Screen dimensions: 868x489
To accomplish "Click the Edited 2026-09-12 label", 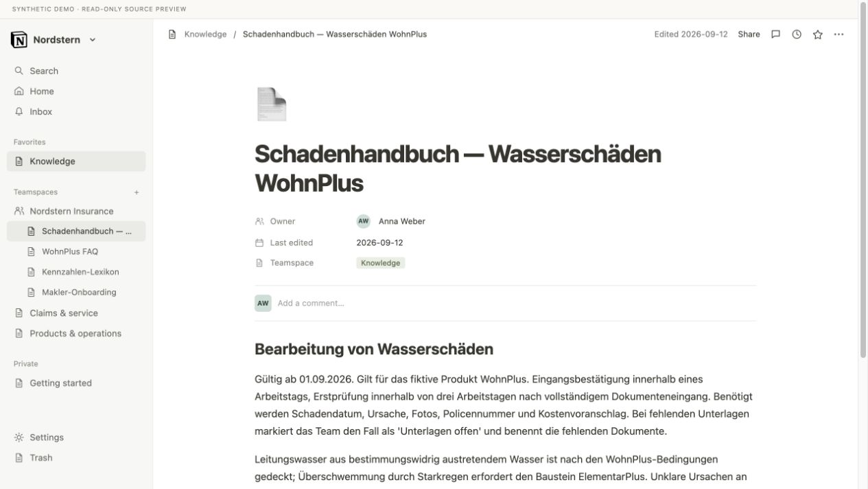I will (x=691, y=34).
